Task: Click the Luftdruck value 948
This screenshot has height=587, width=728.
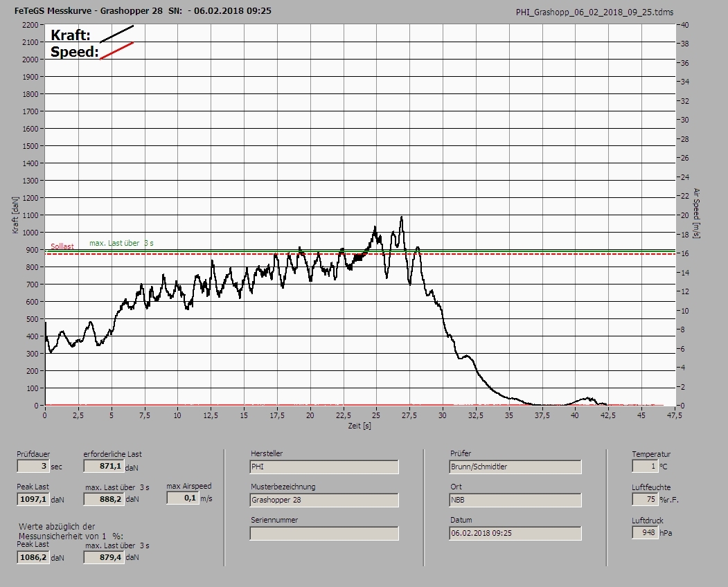Action: [644, 532]
